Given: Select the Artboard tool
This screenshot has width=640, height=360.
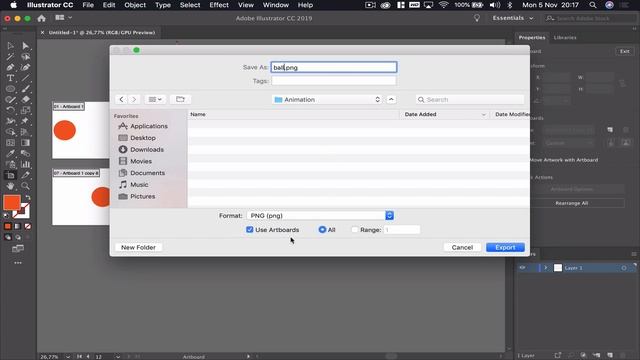Looking at the screenshot, I should [x=10, y=176].
